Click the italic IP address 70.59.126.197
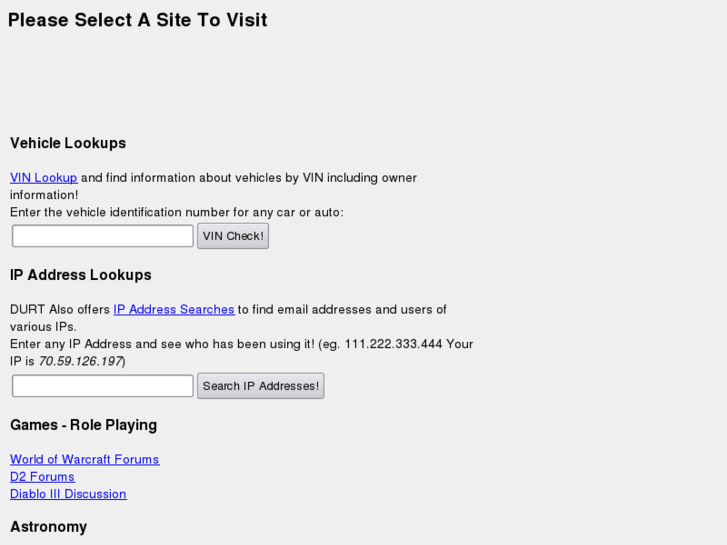Viewport: 727px width, 545px height. coord(80,361)
